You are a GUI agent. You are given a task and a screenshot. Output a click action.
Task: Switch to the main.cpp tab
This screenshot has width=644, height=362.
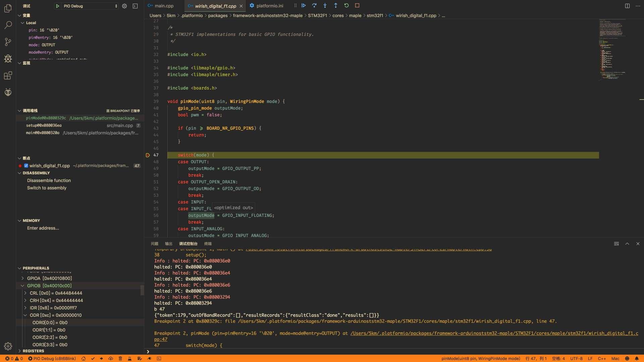pyautogui.click(x=164, y=6)
